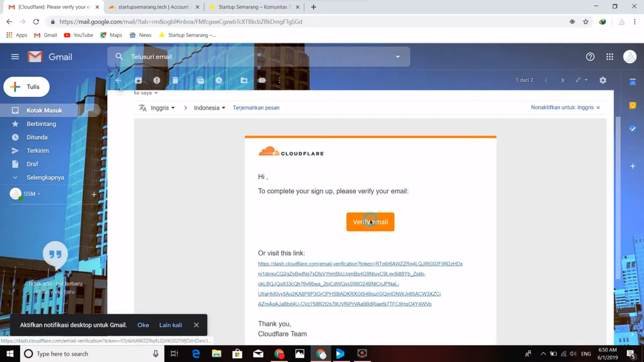Image resolution: width=644 pixels, height=362 pixels.
Task: Open the Cloudflare email-verification token link
Action: click(360, 284)
